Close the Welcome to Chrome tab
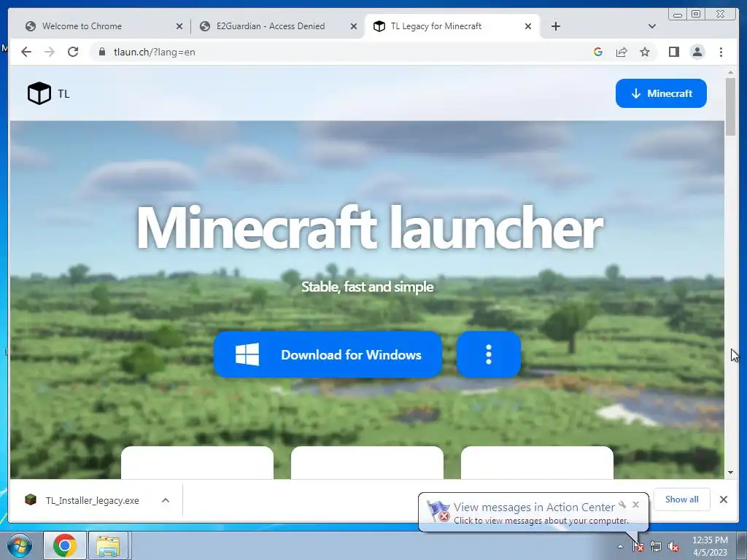The image size is (747, 560). 179,26
